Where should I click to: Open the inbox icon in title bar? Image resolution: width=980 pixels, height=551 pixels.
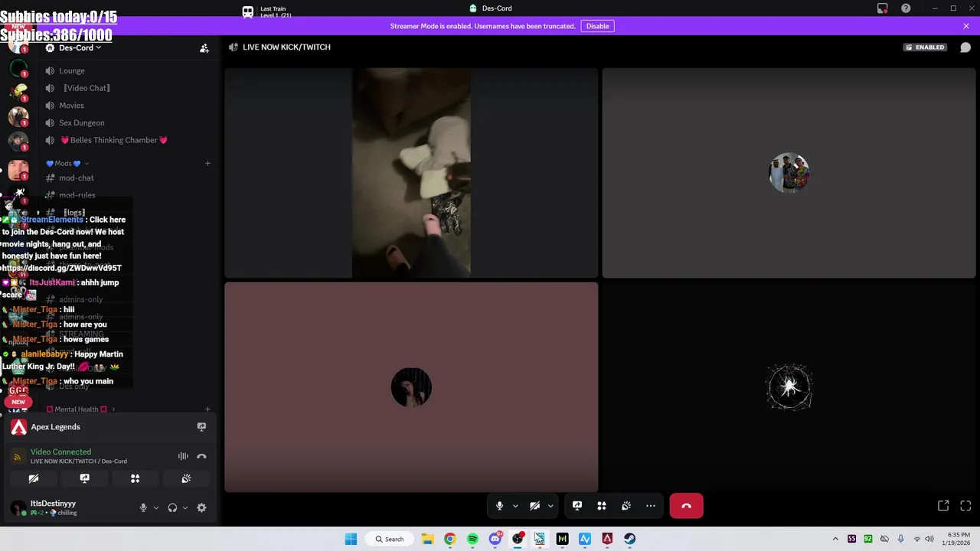[883, 8]
